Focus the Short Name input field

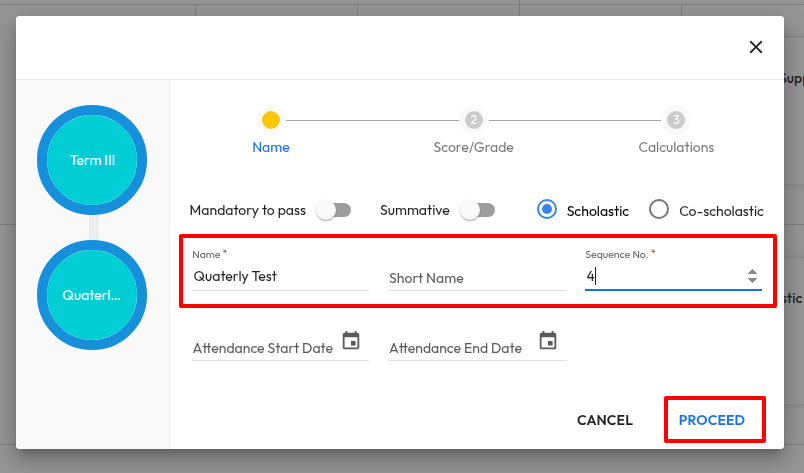tap(476, 278)
